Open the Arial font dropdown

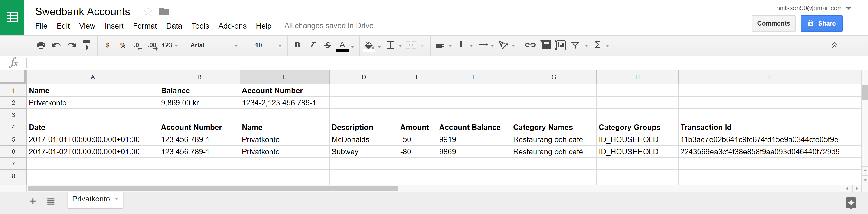tap(214, 45)
